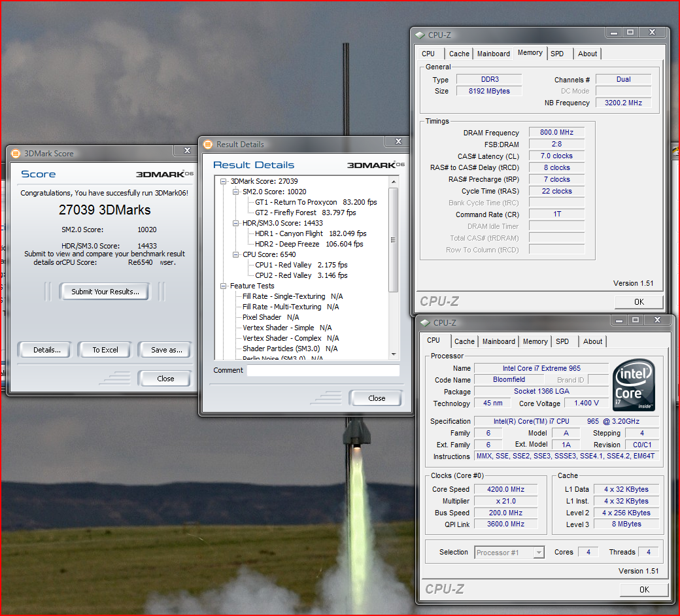Open Mainboard tab in lower CPU-Z window
680x616 pixels.
[x=498, y=341]
